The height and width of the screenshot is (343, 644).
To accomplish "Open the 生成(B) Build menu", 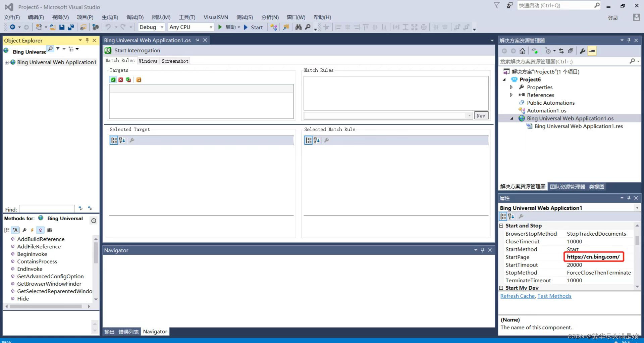I will click(x=110, y=17).
